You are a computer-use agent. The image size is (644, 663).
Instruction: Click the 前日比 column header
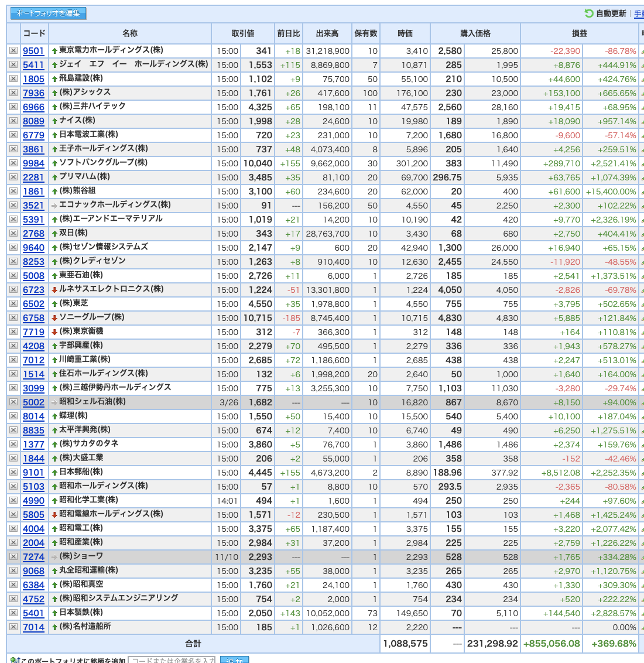point(288,33)
